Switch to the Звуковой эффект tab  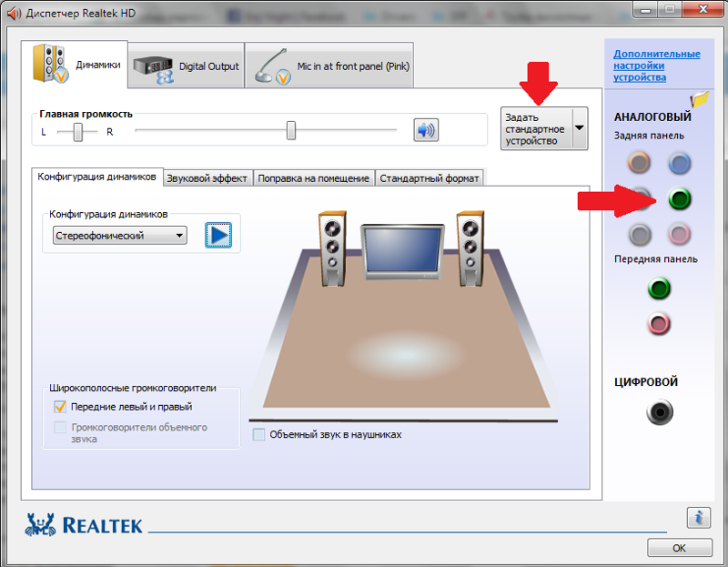tap(207, 178)
